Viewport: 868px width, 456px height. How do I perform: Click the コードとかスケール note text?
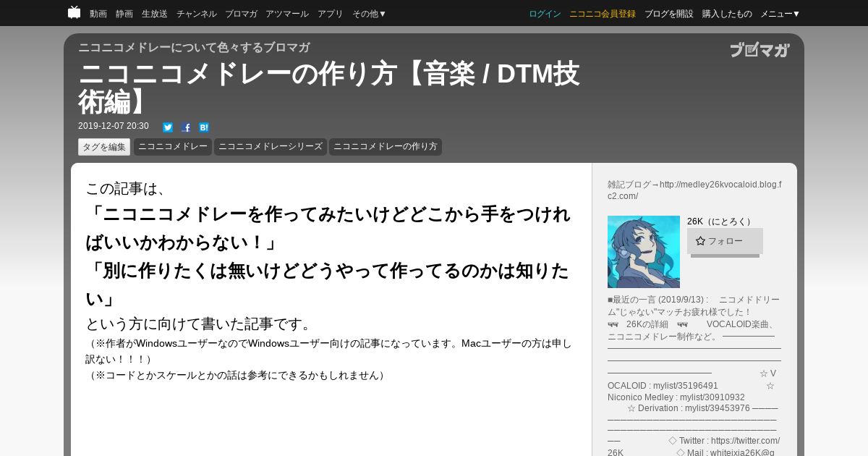click(237, 375)
